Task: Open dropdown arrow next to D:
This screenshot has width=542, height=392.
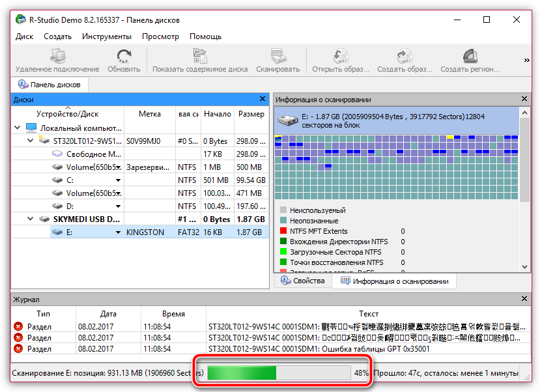Action: [x=118, y=206]
